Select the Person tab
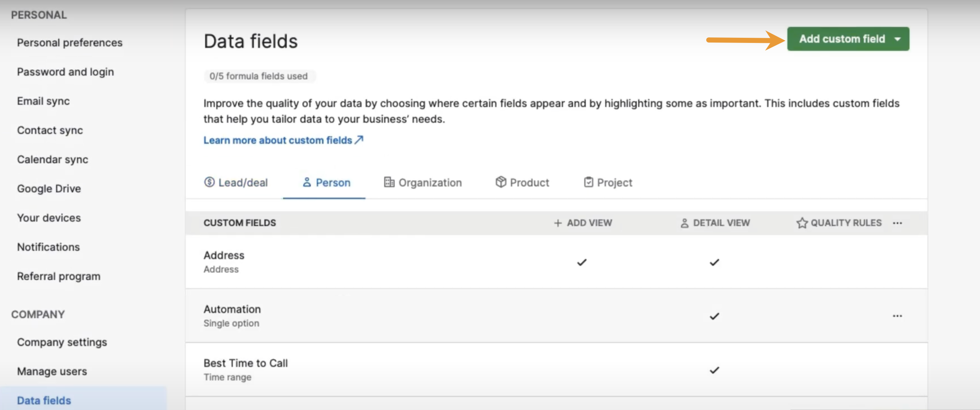Viewport: 980px width, 410px height. coord(326,183)
